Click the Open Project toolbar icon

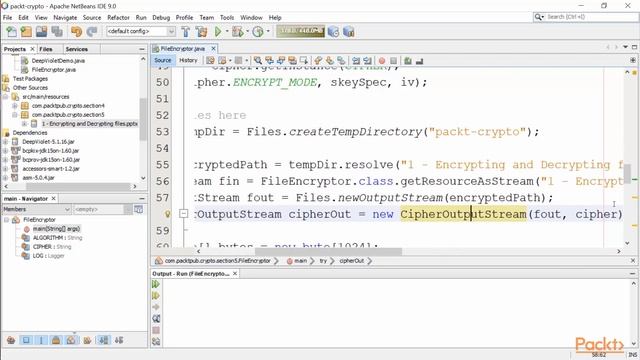click(x=42, y=31)
